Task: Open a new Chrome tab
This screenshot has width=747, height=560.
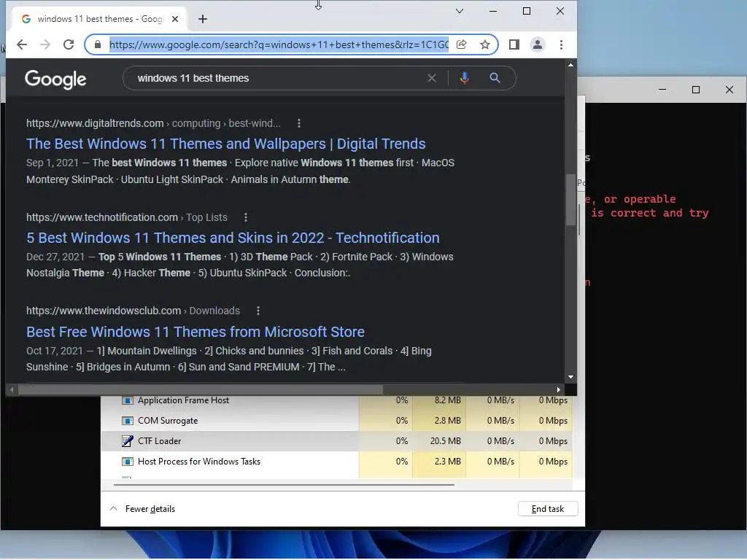Action: point(203,19)
